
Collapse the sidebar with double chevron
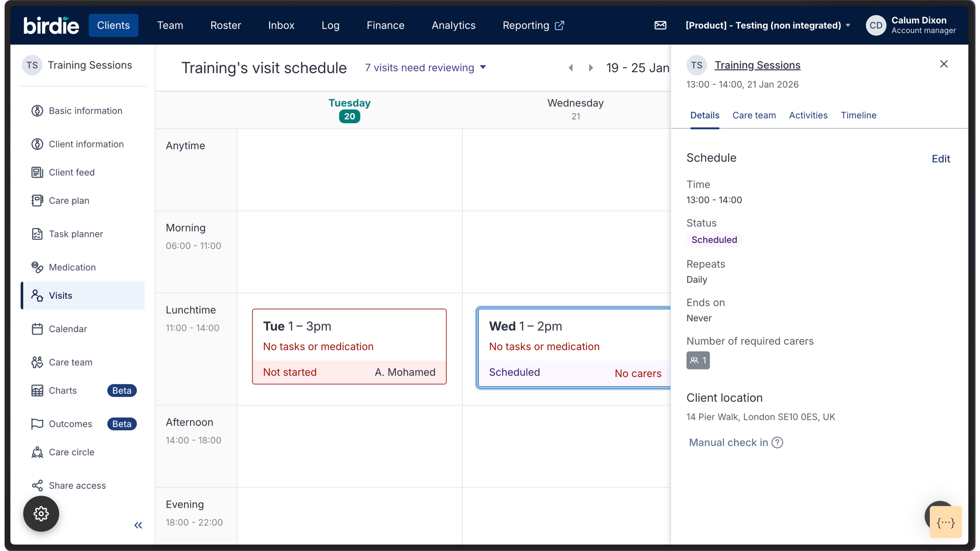click(138, 525)
